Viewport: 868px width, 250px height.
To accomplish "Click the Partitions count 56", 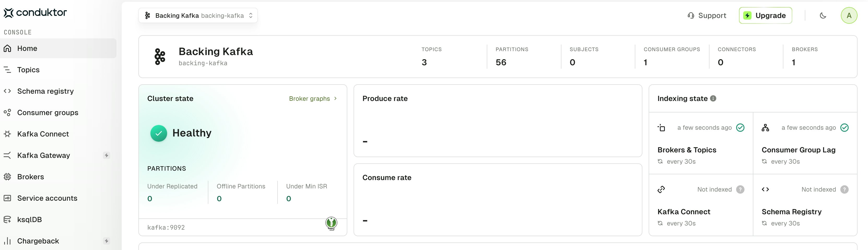I will [x=501, y=62].
